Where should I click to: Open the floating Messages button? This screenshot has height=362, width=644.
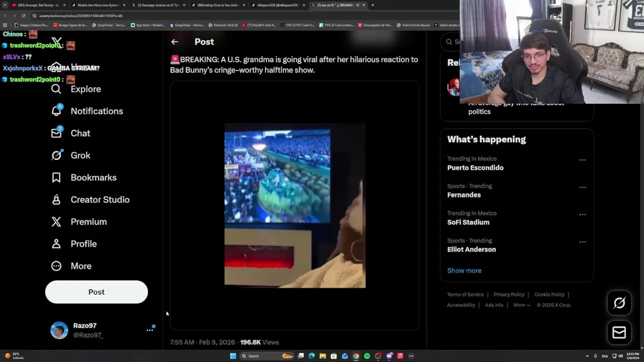pyautogui.click(x=619, y=332)
